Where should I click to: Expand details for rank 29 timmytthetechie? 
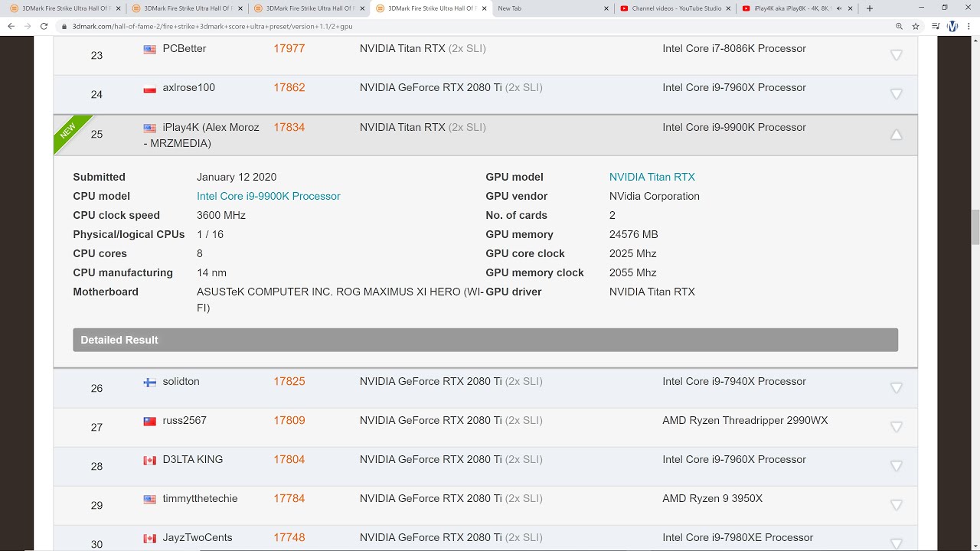tap(897, 505)
